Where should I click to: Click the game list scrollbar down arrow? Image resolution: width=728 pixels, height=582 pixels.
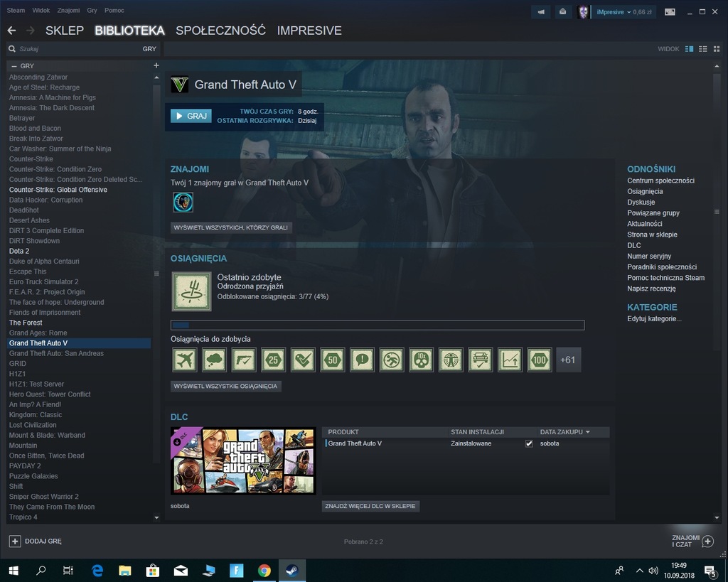pos(156,517)
